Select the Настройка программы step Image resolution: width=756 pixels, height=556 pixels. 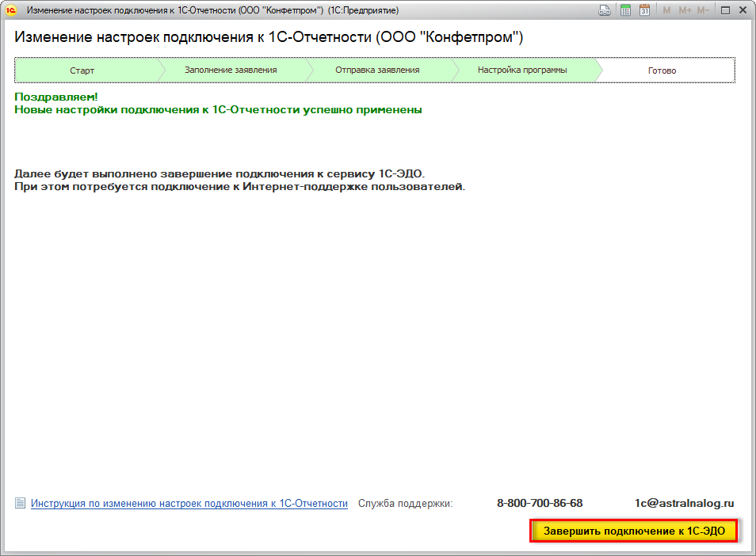point(522,70)
